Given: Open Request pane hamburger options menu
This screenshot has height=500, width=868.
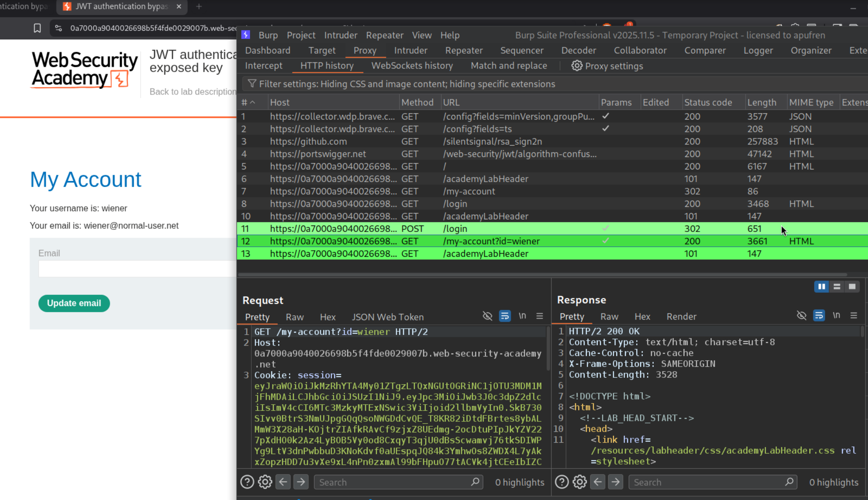Looking at the screenshot, I should [539, 316].
